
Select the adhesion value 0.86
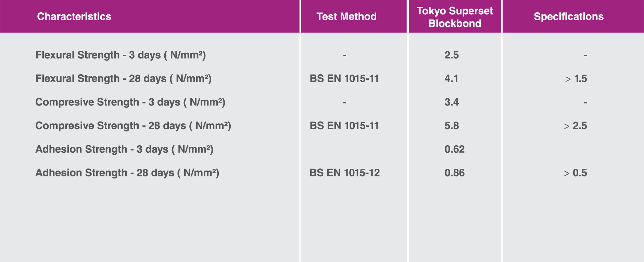point(454,173)
